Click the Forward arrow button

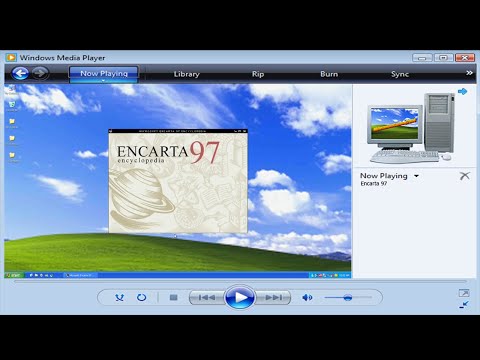tap(40, 73)
